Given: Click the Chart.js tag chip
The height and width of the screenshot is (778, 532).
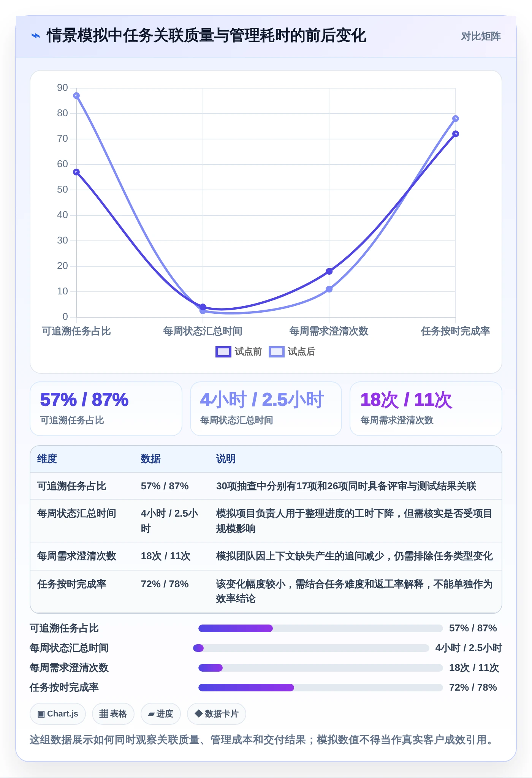Looking at the screenshot, I should click(x=58, y=714).
